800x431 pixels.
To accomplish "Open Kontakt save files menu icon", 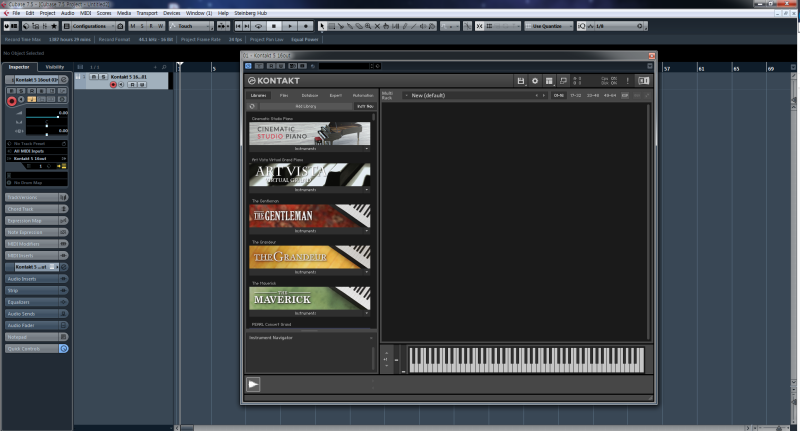I will click(x=520, y=81).
